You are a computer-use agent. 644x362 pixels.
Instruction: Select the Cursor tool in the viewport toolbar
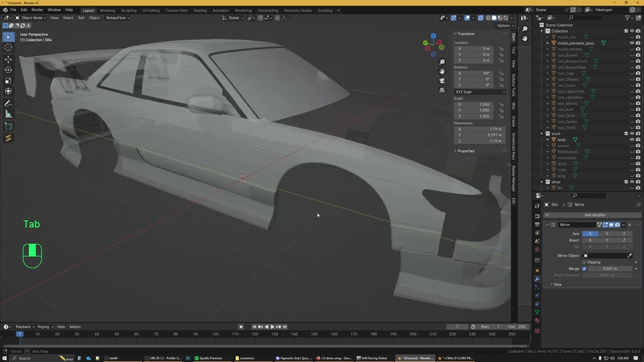8,47
